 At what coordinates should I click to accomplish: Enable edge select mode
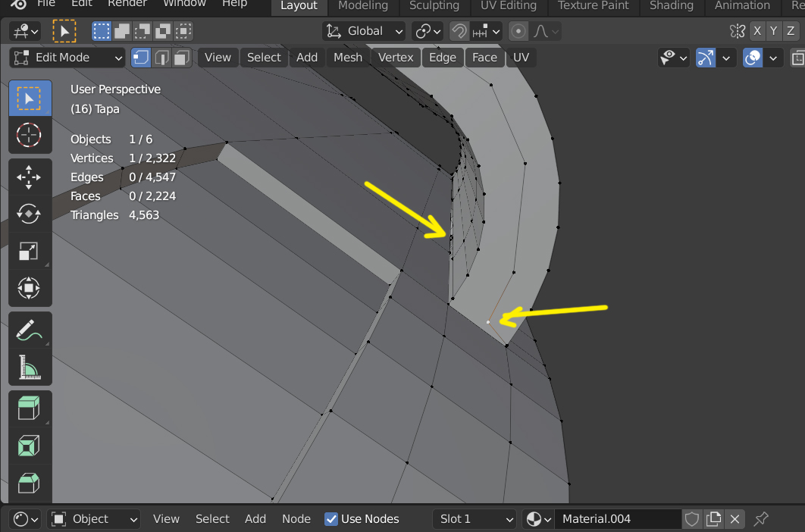[161, 58]
